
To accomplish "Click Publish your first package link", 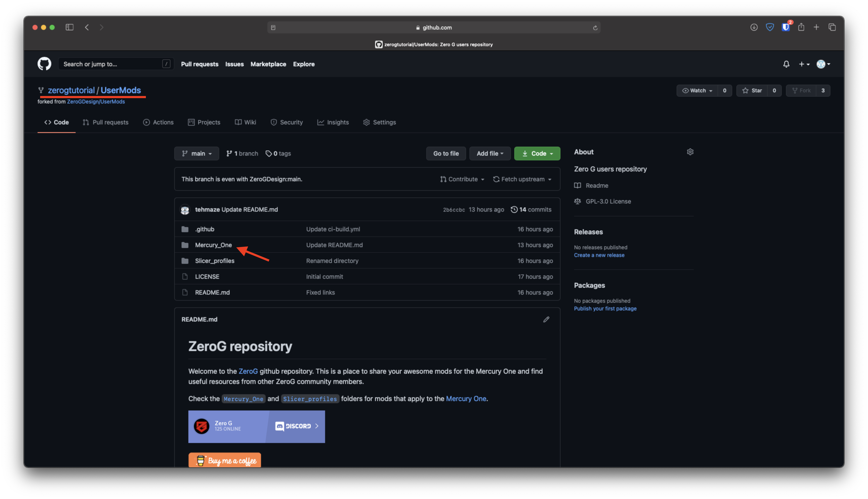I will click(605, 309).
